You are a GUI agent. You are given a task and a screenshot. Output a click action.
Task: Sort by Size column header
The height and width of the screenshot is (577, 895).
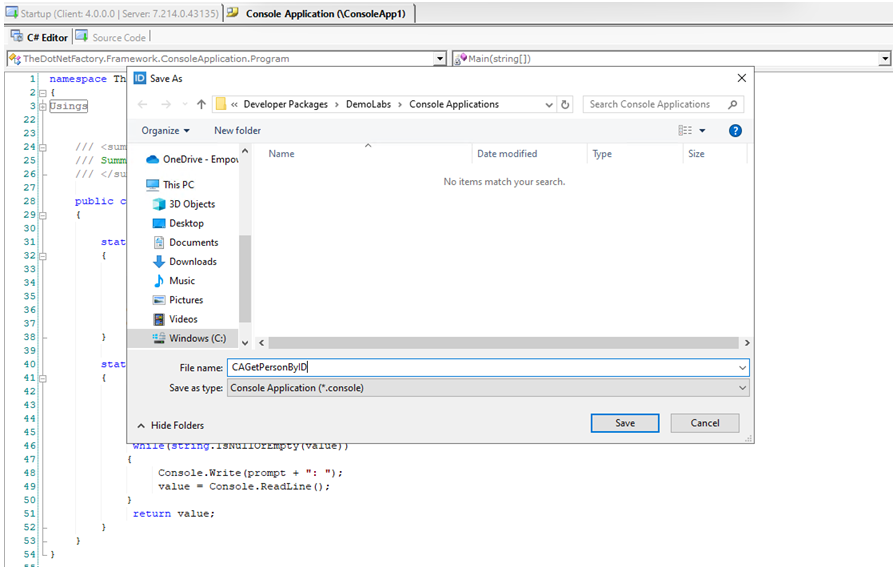[696, 154]
